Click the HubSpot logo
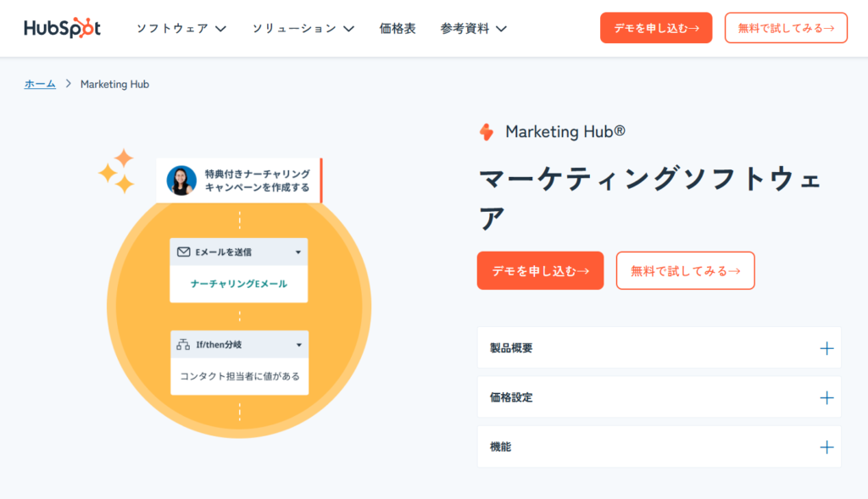868x499 pixels. click(62, 28)
